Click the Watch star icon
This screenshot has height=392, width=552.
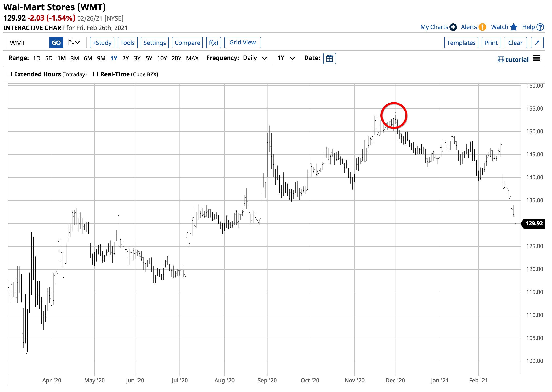coord(514,27)
